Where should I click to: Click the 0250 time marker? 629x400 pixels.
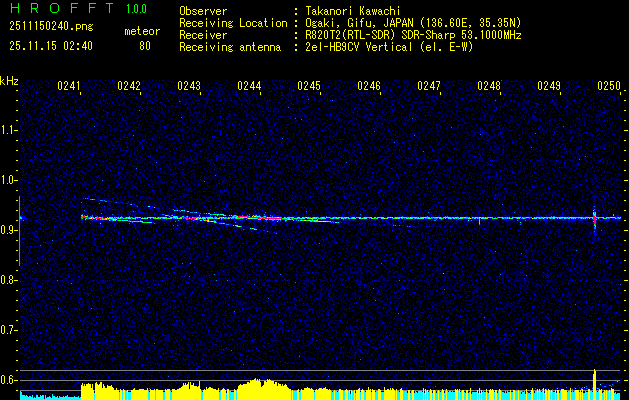pyautogui.click(x=609, y=87)
